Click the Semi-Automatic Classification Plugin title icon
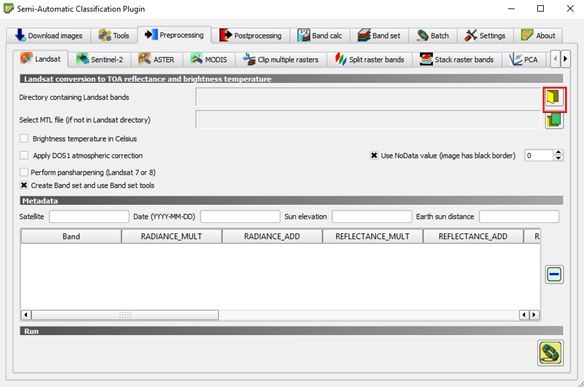This screenshot has height=387, width=586. pos(8,8)
